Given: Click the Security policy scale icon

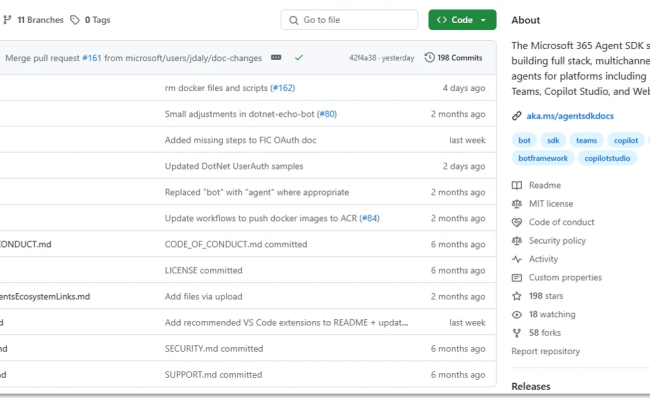Looking at the screenshot, I should tap(517, 241).
